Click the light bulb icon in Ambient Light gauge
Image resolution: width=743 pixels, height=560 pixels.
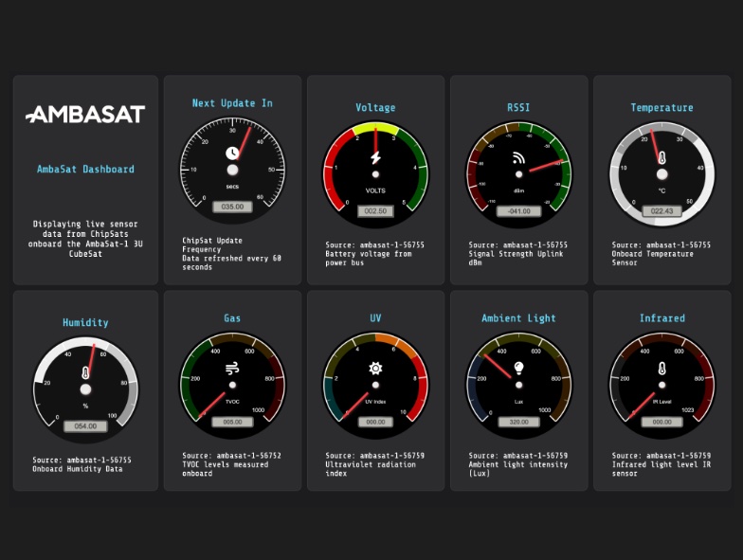(518, 369)
